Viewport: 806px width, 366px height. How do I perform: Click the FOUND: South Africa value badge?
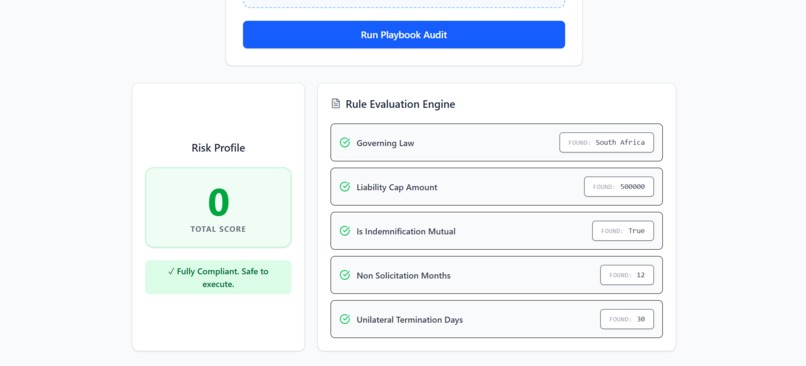pos(607,142)
